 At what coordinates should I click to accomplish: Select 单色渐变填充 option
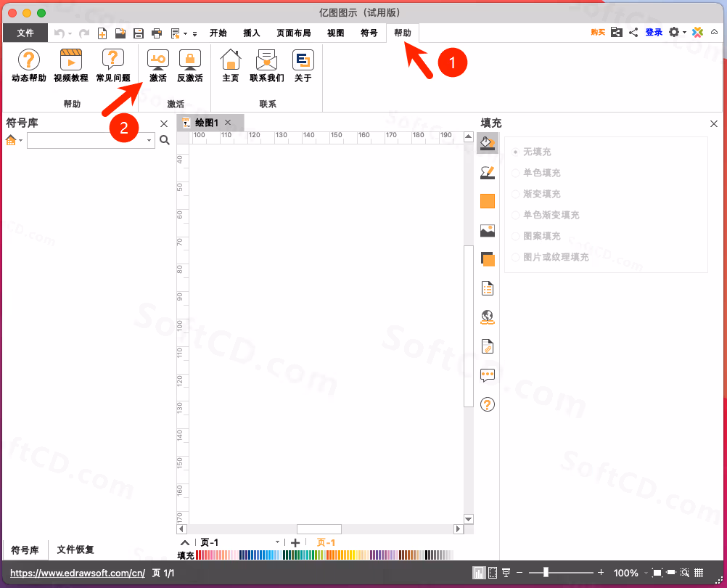(546, 215)
